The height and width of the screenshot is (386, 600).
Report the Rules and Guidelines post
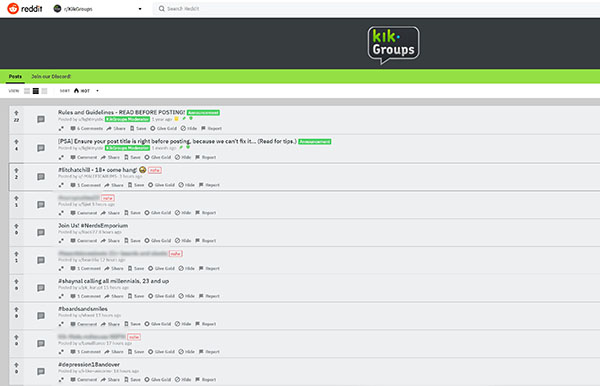coord(211,129)
